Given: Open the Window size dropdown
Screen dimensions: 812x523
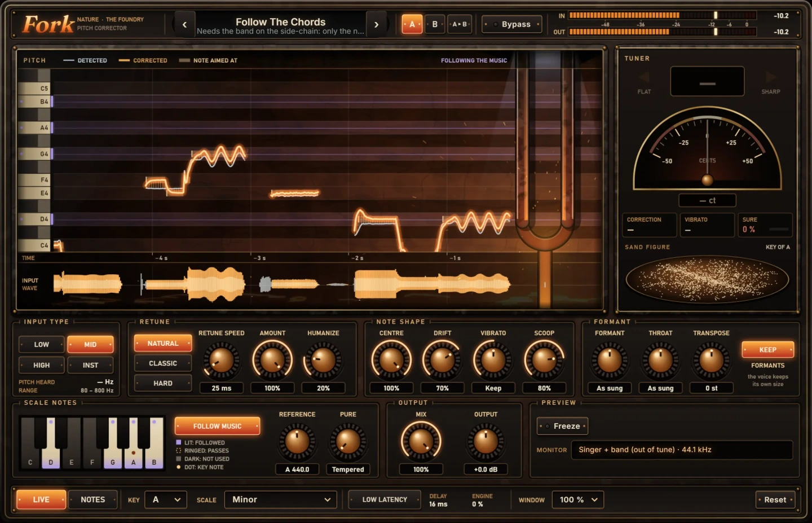Looking at the screenshot, I should 578,499.
